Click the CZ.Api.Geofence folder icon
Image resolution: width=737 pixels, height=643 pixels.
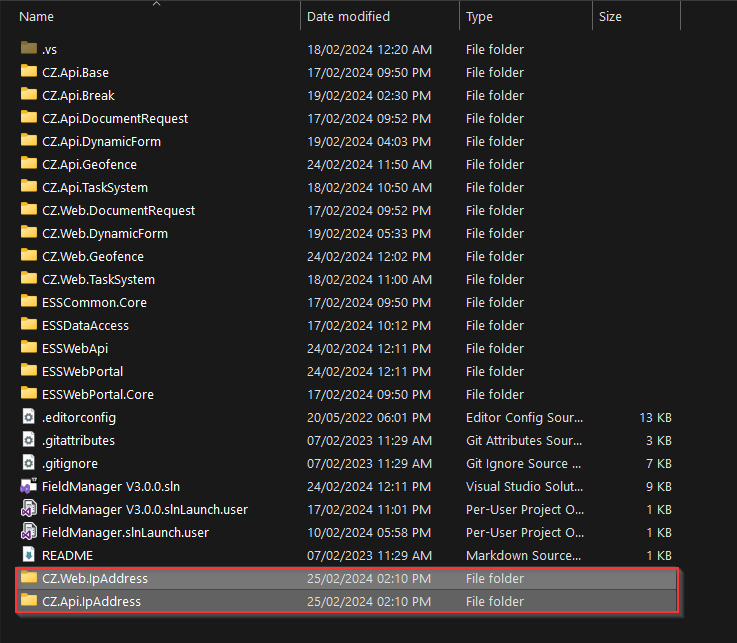tap(29, 163)
